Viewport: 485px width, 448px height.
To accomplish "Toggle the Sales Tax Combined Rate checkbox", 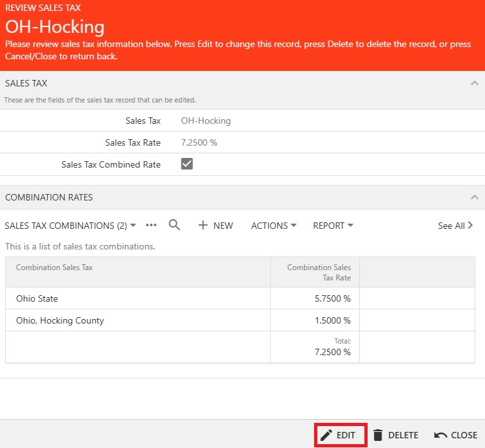I will pyautogui.click(x=187, y=164).
